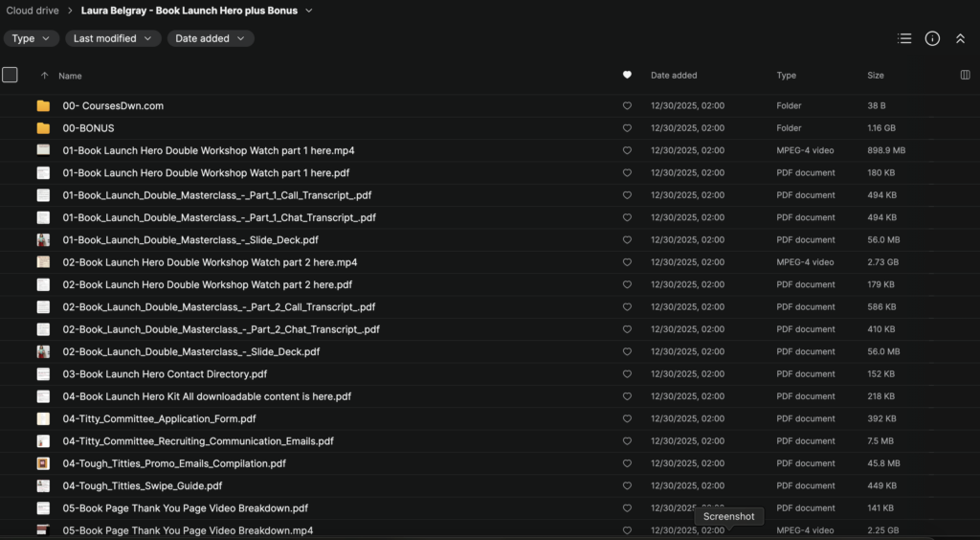The image size is (980, 540).
Task: Go to Cloud drive breadcrumb
Action: pyautogui.click(x=33, y=11)
